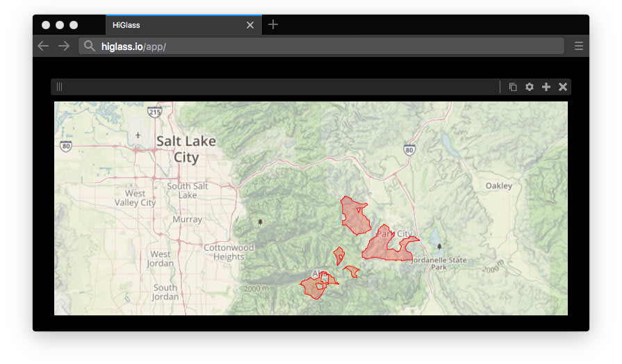Screen dimensions: 622x364
Task: Open a new browser tab with plus
Action: click(273, 24)
